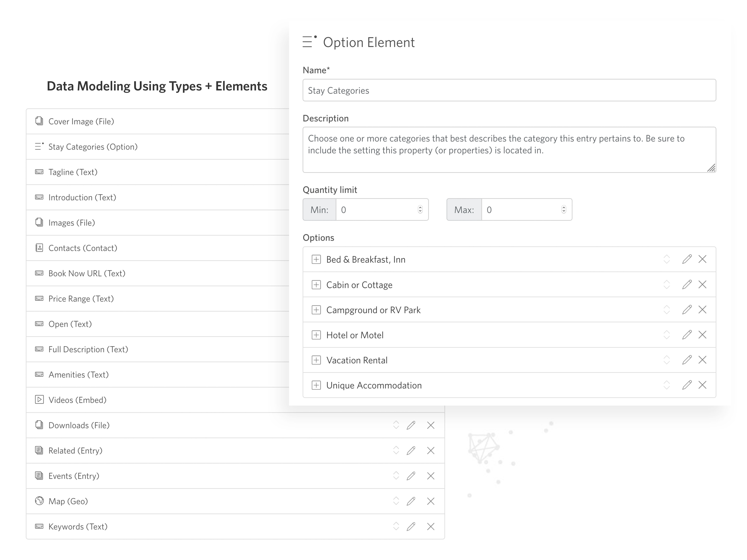Screen dimensions: 747x560
Task: Delete the Events (Entry) element
Action: (431, 476)
